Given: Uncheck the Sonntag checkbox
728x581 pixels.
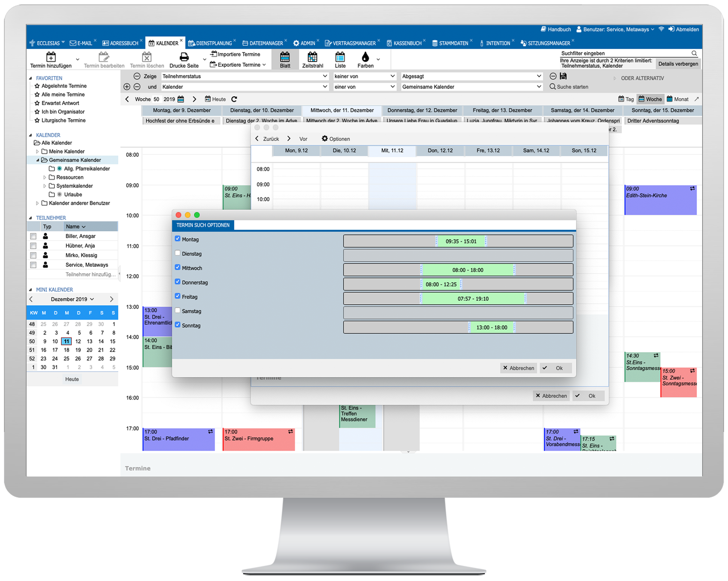Looking at the screenshot, I should 178,325.
